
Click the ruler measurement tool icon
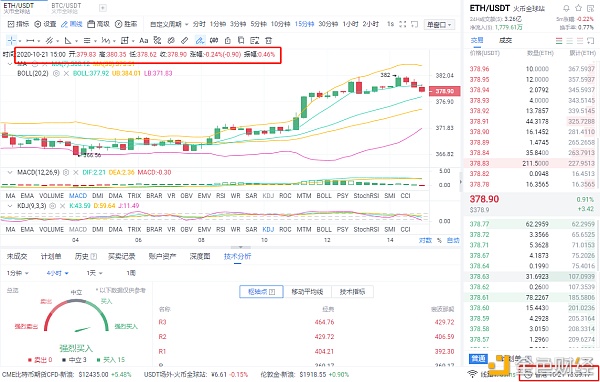(185, 40)
